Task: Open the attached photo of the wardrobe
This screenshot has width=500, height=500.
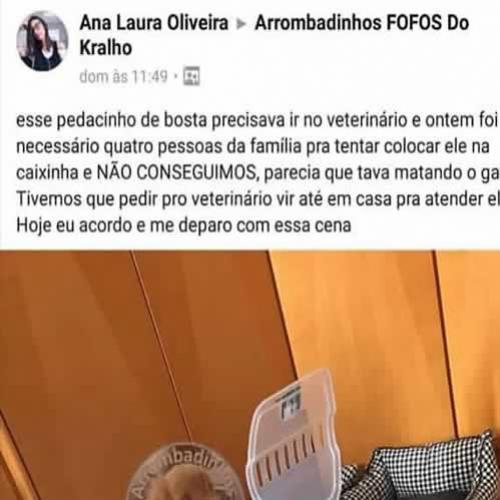Action: [x=250, y=375]
